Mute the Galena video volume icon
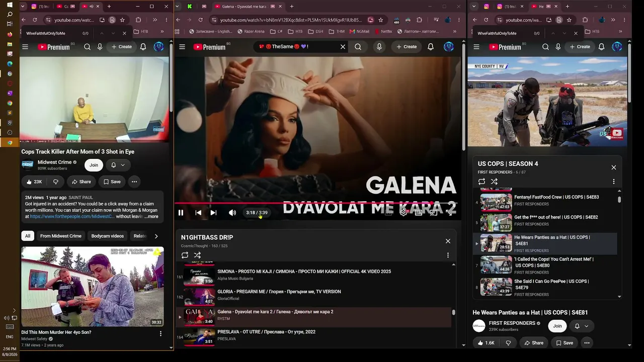This screenshot has height=362, width=644. pos(232,213)
